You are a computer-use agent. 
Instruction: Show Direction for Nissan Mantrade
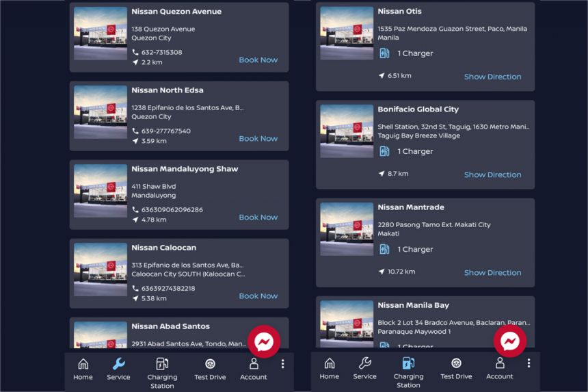click(493, 273)
